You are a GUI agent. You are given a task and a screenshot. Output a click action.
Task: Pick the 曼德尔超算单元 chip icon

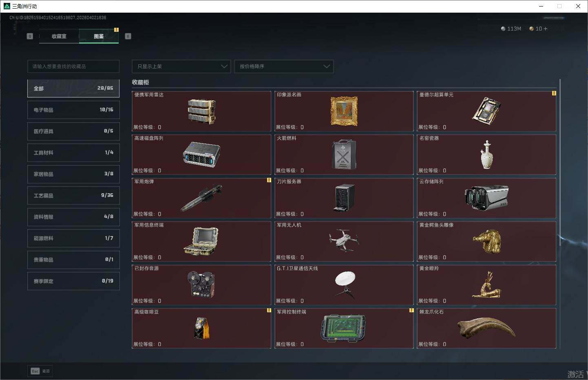pos(486,110)
